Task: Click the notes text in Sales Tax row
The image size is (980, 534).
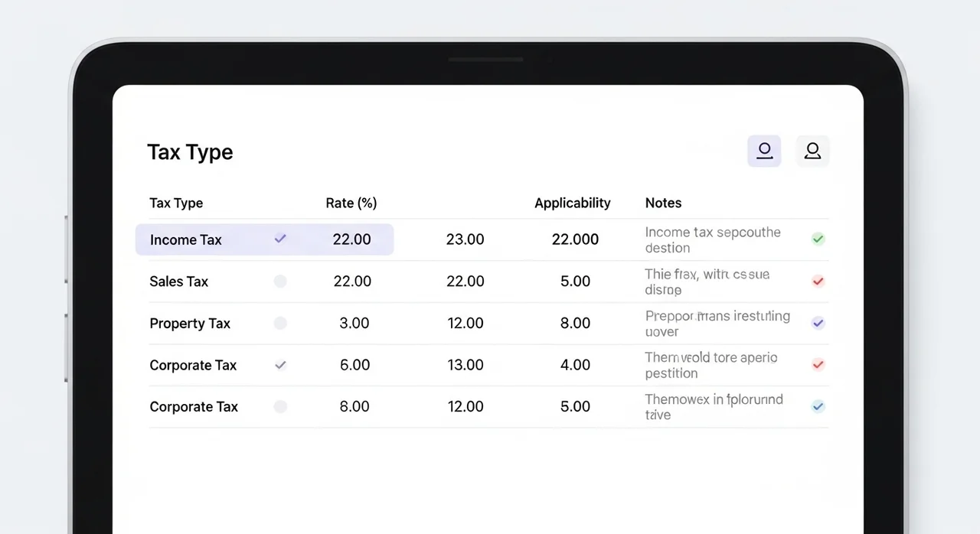Action: pyautogui.click(x=707, y=282)
